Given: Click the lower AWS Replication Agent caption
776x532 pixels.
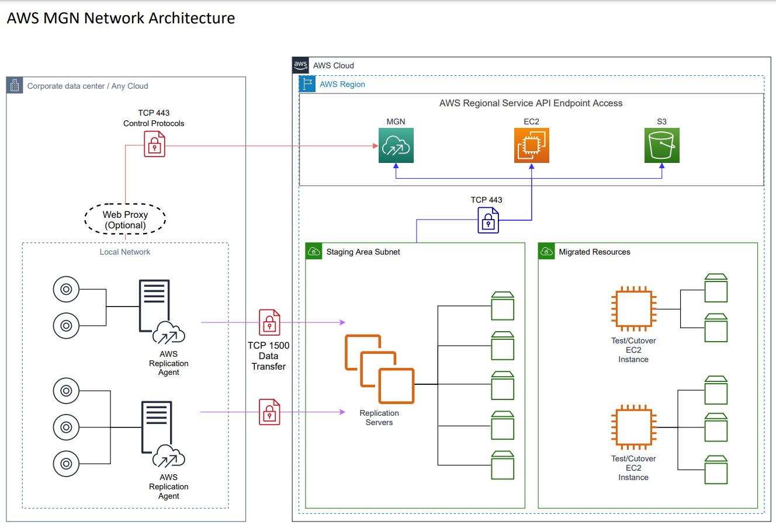Looking at the screenshot, I should click(x=169, y=486).
